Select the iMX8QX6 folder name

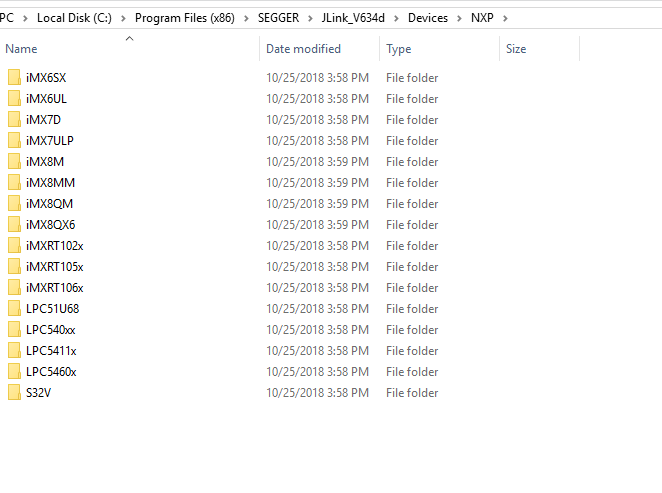pyautogui.click(x=50, y=225)
